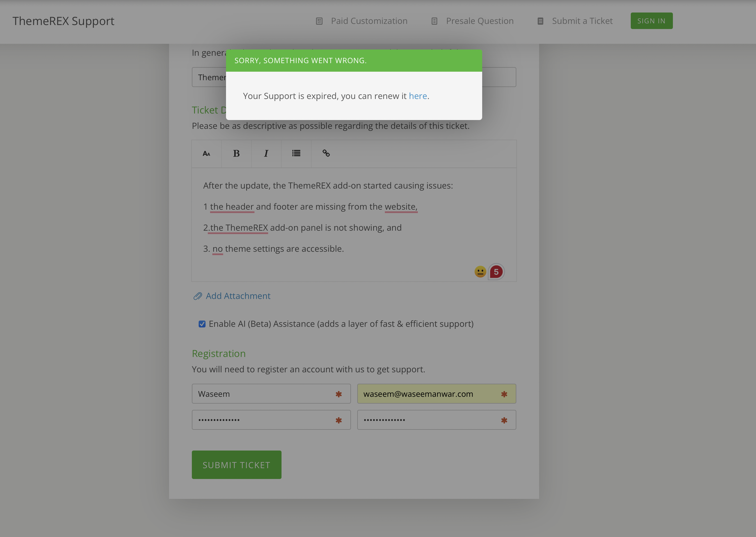Click the 'Please be as descriptive as possible' text
The height and width of the screenshot is (537, 756).
pyautogui.click(x=330, y=126)
